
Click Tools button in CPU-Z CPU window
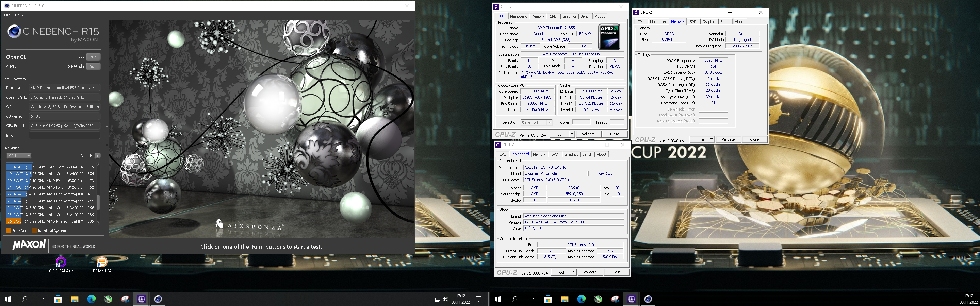tap(559, 134)
